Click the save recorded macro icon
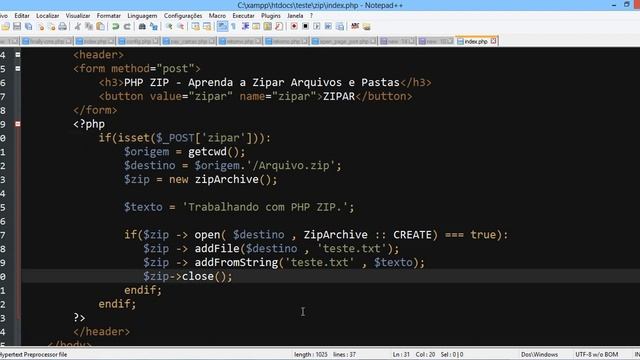This screenshot has width=640, height=360. pos(340,27)
